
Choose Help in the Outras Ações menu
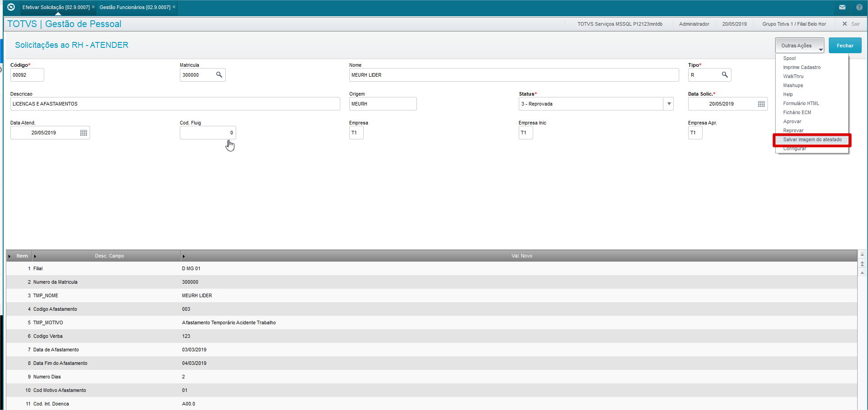(788, 94)
